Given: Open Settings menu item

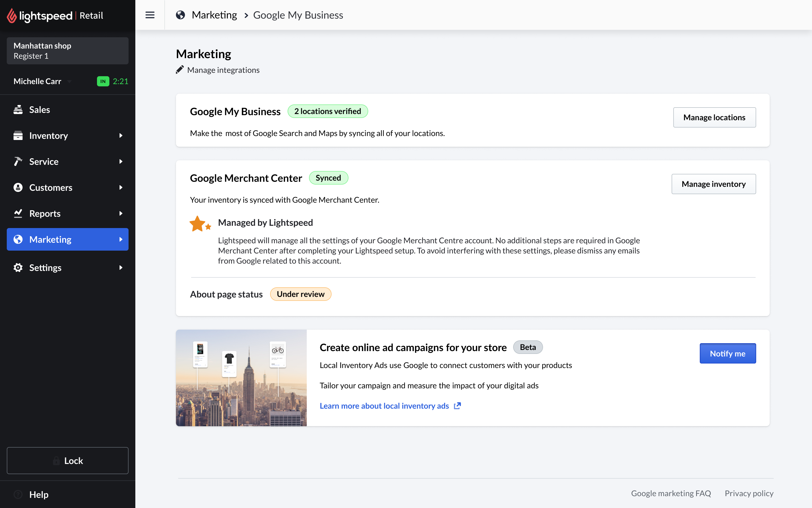Looking at the screenshot, I should pos(67,268).
